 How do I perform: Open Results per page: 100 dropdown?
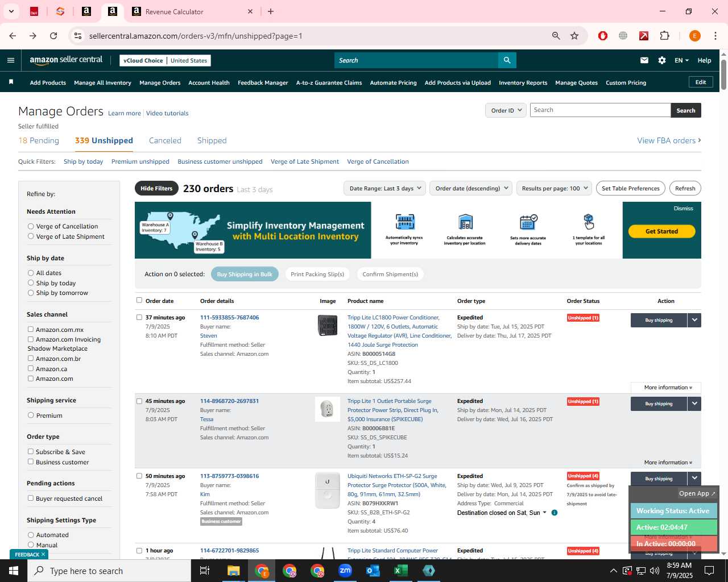tap(555, 188)
